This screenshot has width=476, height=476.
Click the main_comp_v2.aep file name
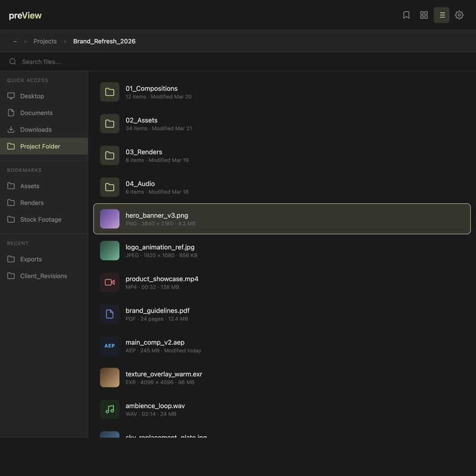[155, 343]
